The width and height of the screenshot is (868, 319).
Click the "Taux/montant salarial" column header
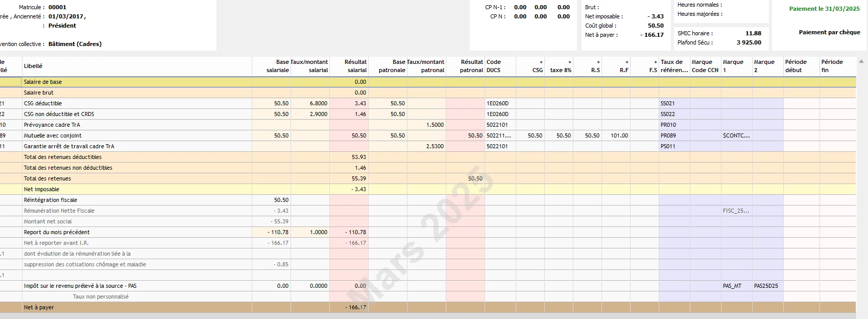click(310, 66)
